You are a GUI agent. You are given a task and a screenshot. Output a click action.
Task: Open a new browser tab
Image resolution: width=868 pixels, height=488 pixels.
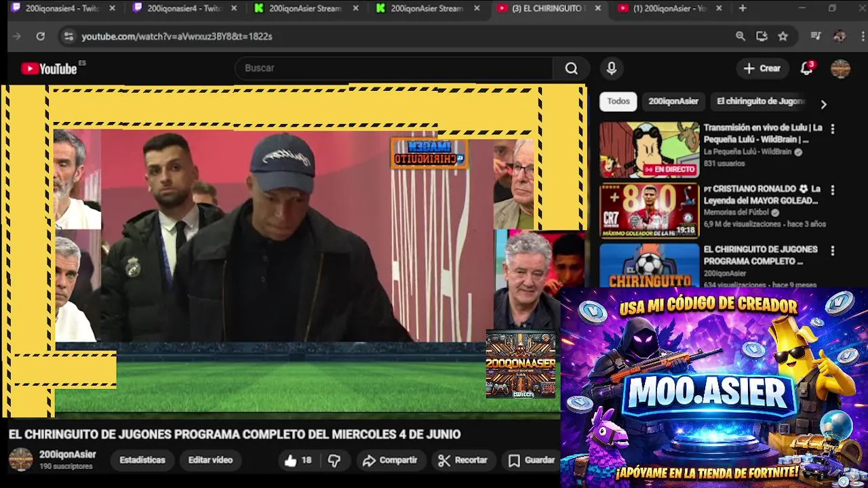click(x=743, y=8)
